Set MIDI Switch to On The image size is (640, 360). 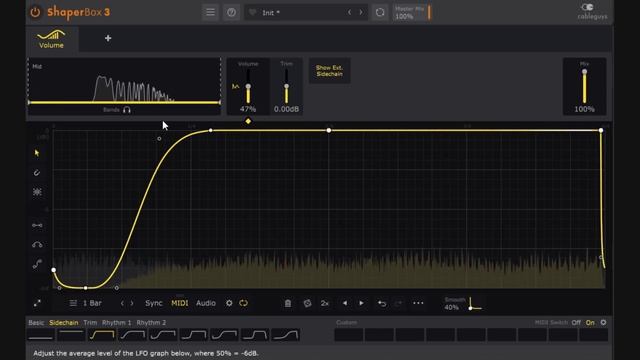point(590,322)
